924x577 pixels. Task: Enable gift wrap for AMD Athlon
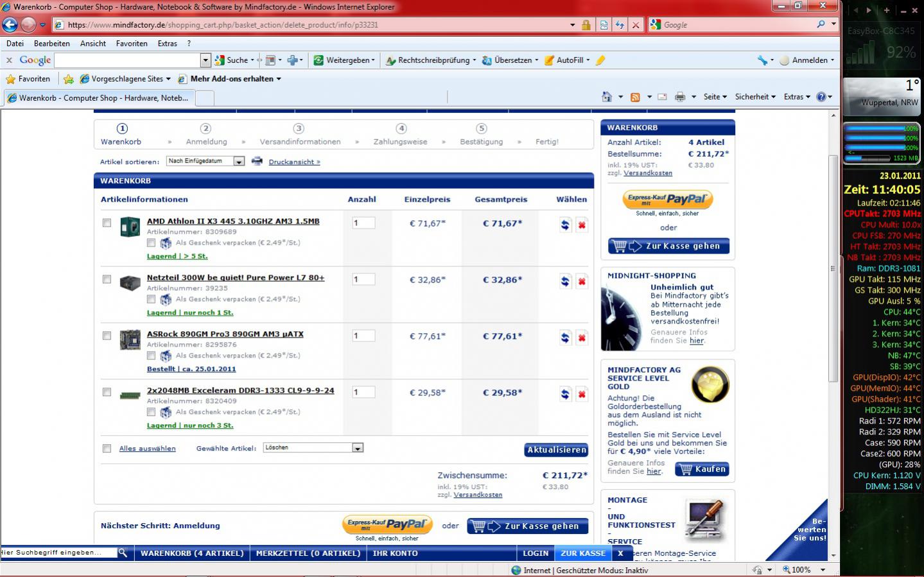click(x=151, y=243)
